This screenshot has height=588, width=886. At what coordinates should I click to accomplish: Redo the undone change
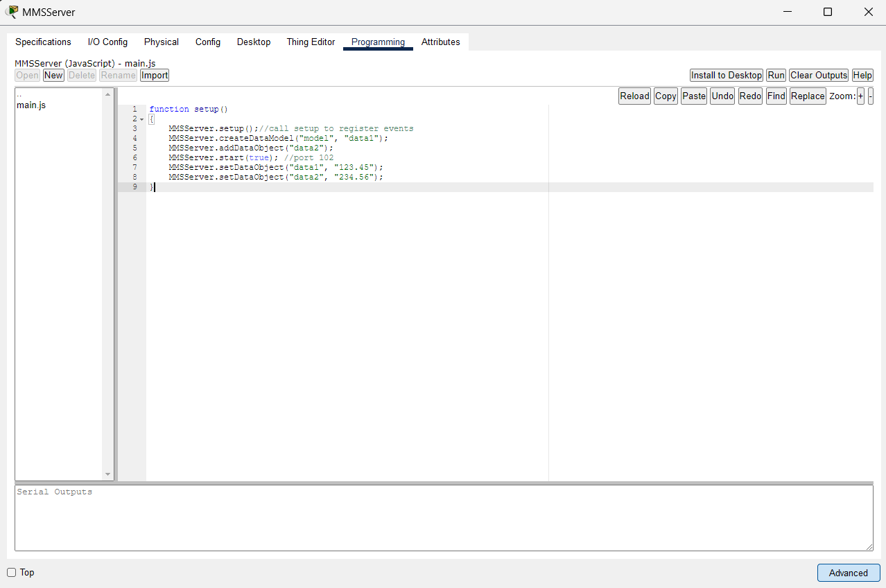coord(749,96)
